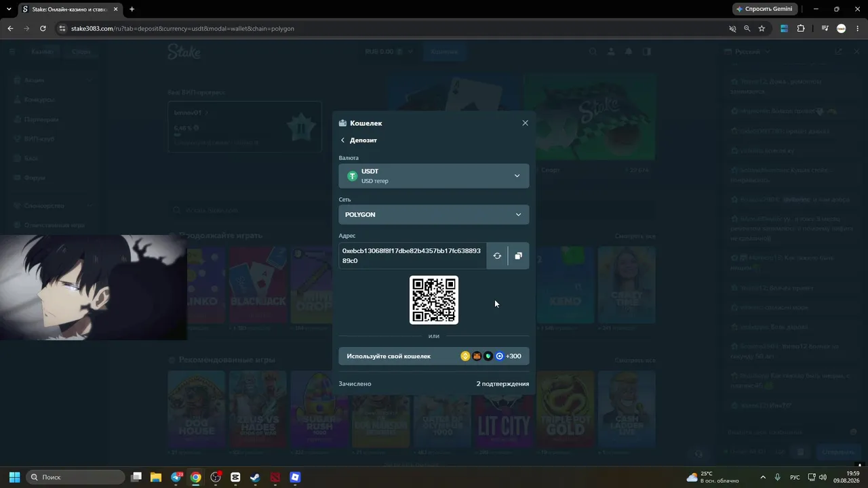Open the Windows Start menu
The image size is (868, 488).
point(14,477)
